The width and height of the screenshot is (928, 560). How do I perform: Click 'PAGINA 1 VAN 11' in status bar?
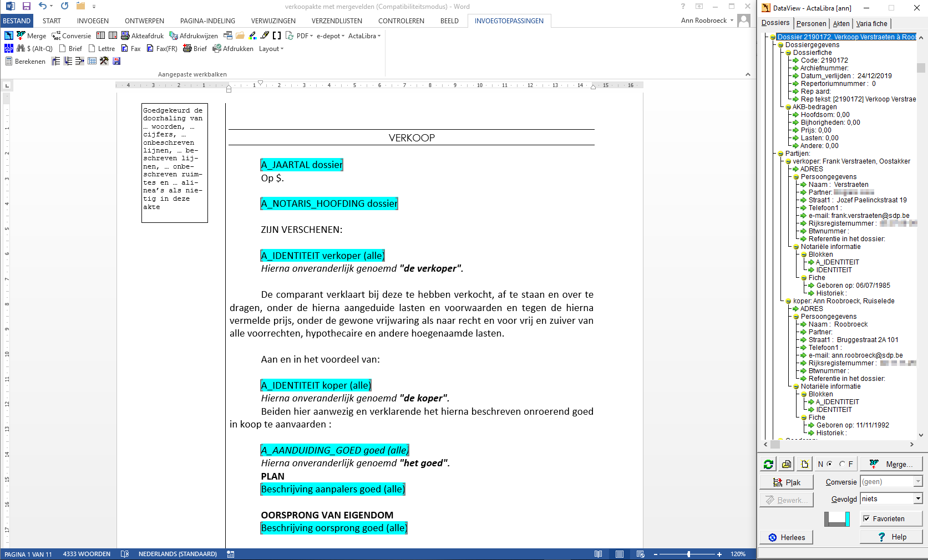(28, 554)
